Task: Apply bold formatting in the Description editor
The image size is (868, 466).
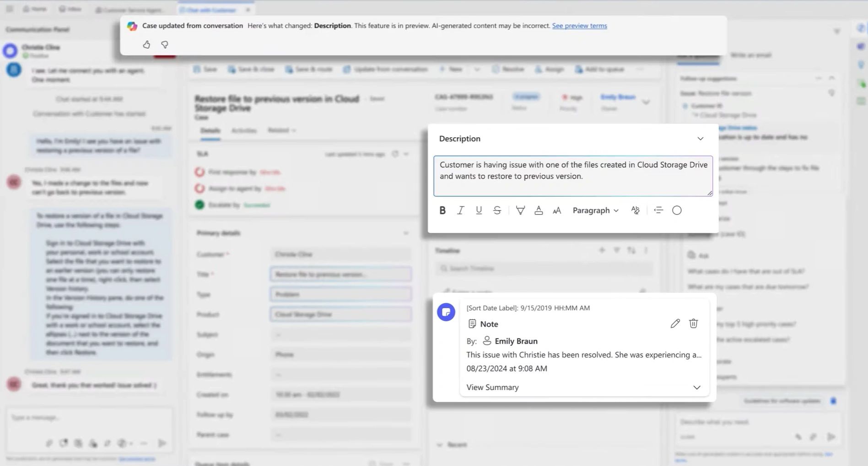Action: 442,210
